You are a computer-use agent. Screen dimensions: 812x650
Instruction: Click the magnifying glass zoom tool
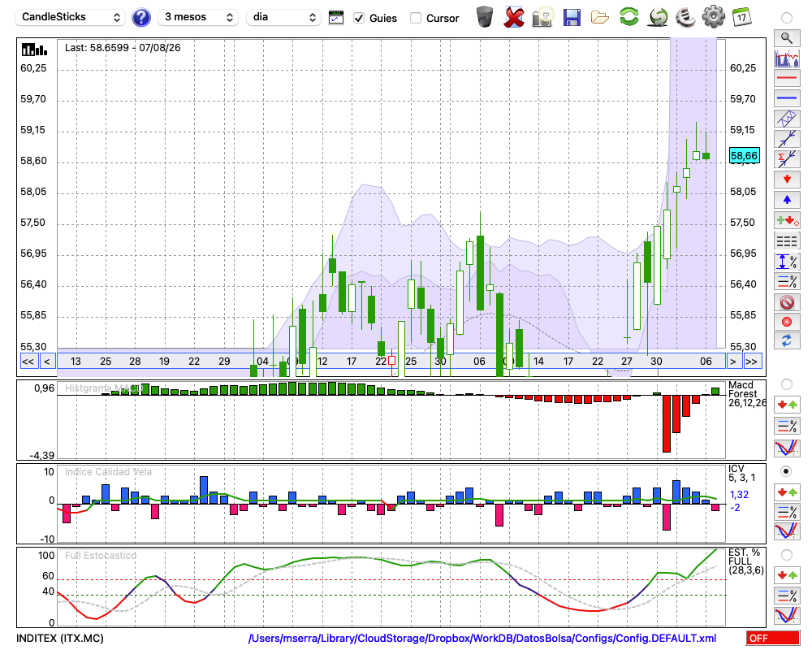click(787, 38)
